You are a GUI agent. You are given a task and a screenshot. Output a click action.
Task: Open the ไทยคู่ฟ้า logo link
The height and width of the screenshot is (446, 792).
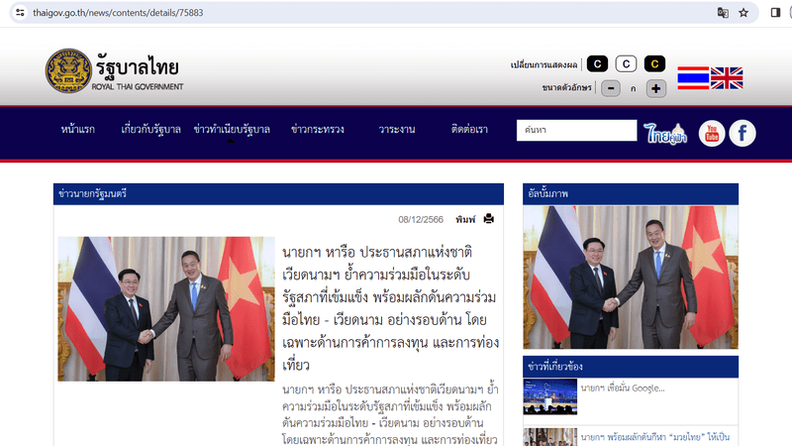point(665,133)
